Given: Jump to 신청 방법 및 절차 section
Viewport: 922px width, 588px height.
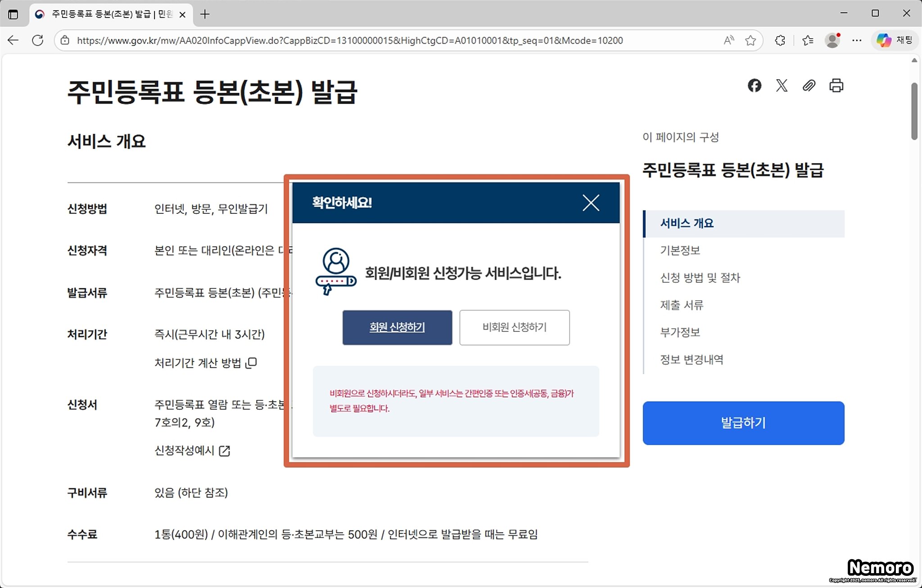Looking at the screenshot, I should coord(700,278).
